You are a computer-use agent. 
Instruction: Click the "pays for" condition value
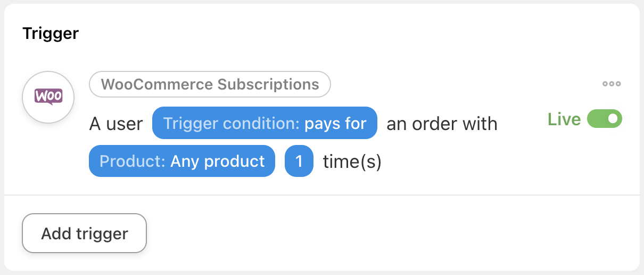point(335,124)
